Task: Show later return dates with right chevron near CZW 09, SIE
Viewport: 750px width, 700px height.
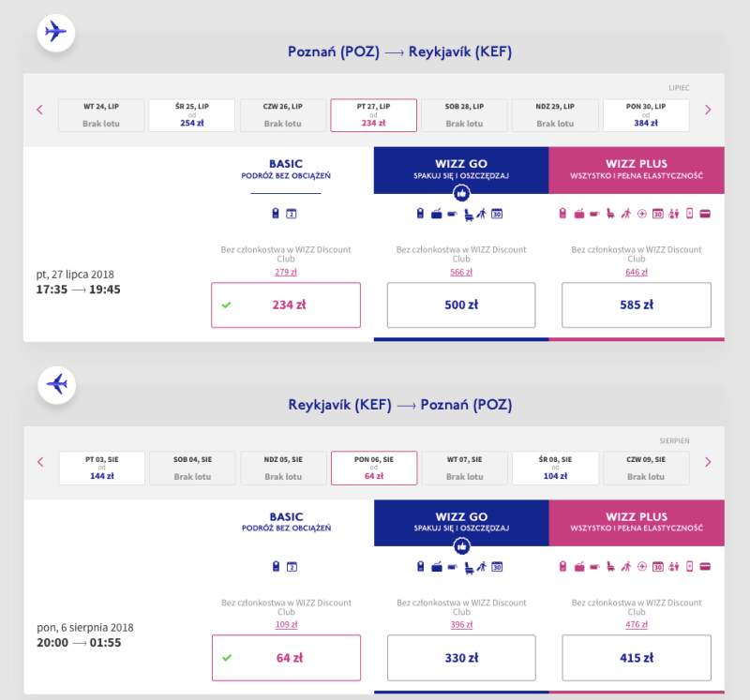Action: coord(708,462)
